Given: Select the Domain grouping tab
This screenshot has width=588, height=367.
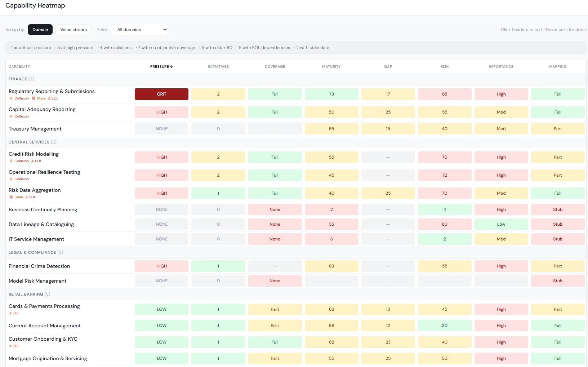Looking at the screenshot, I should point(40,29).
